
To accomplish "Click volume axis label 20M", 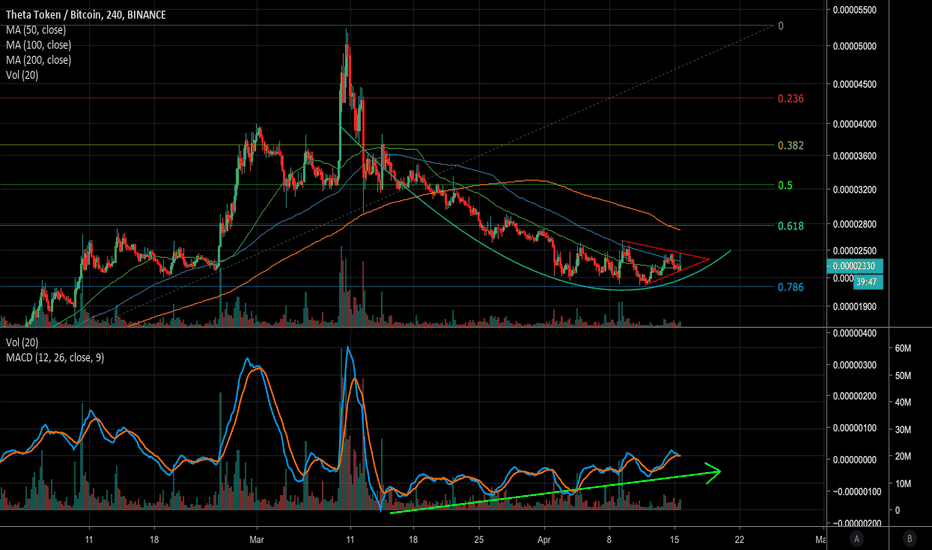I will [x=903, y=456].
